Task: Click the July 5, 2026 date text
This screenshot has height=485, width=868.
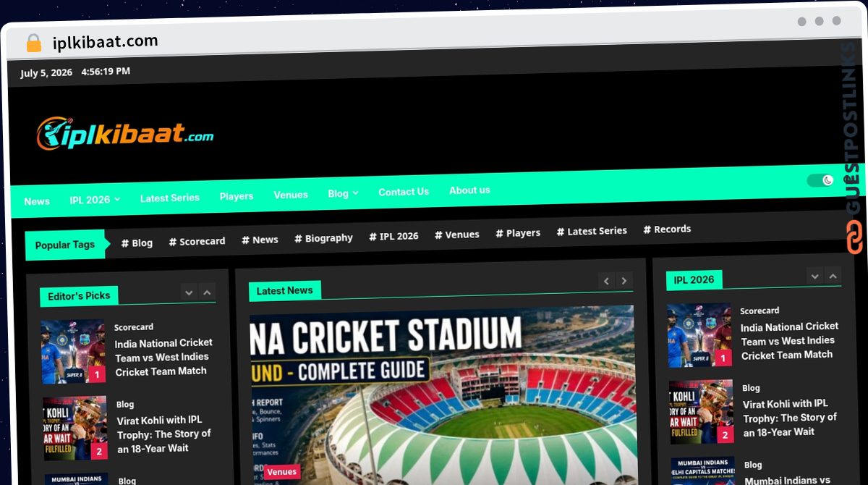Action: tap(46, 73)
